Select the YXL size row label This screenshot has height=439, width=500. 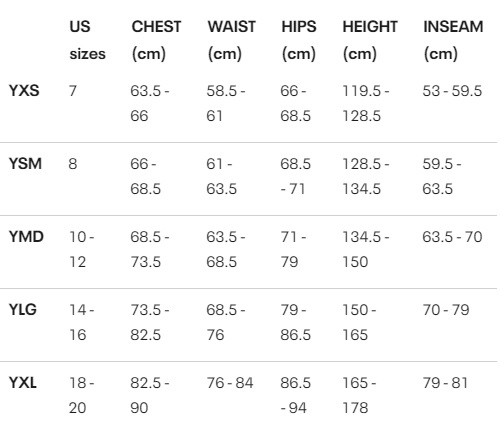pyautogui.click(x=23, y=383)
